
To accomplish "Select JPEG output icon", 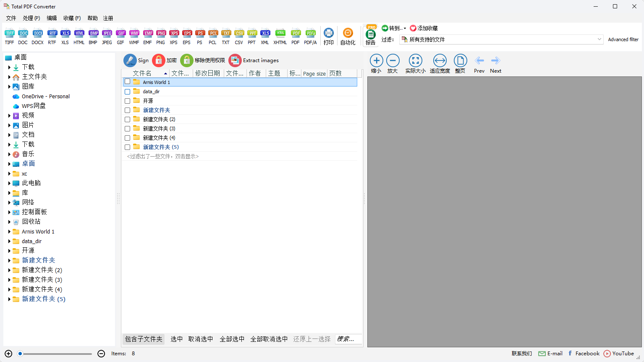I will coord(107,37).
